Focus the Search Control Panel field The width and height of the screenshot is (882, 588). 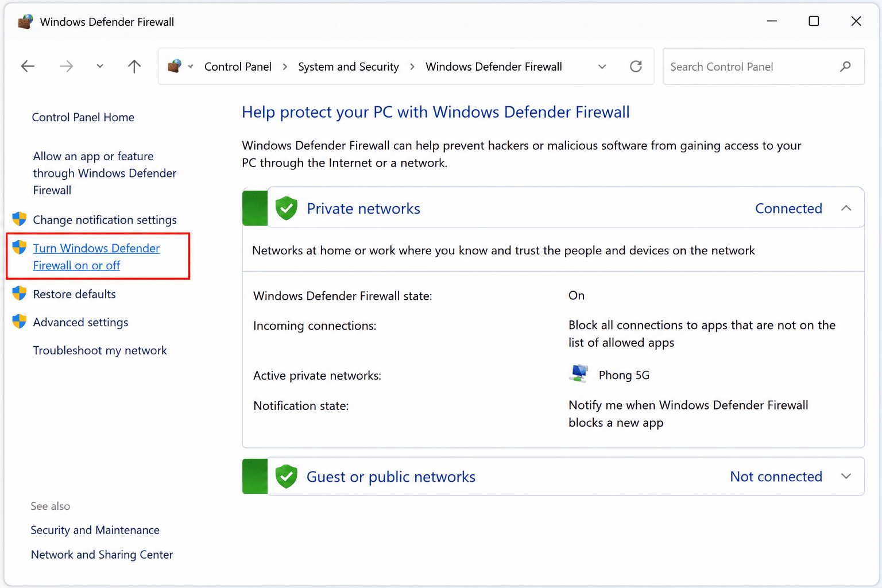pyautogui.click(x=764, y=67)
